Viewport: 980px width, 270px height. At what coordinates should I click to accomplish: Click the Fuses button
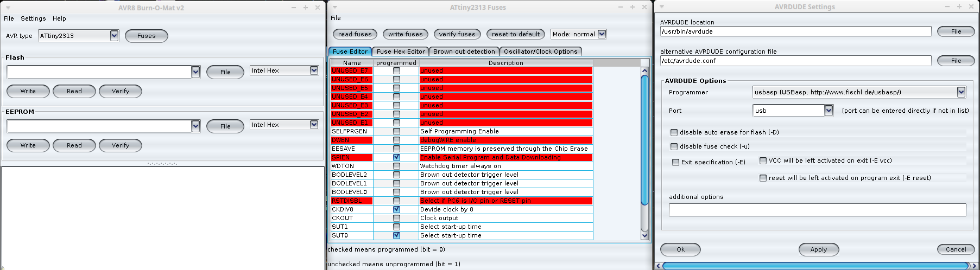[147, 36]
